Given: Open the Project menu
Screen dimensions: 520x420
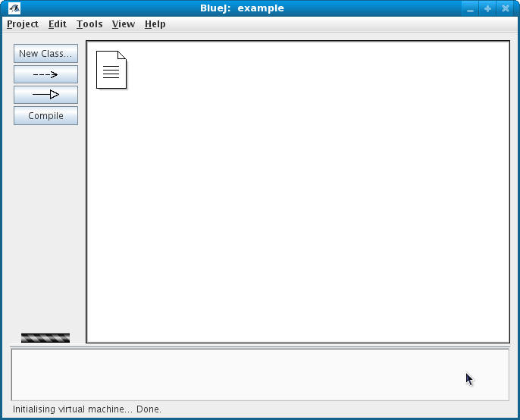Looking at the screenshot, I should 23,24.
